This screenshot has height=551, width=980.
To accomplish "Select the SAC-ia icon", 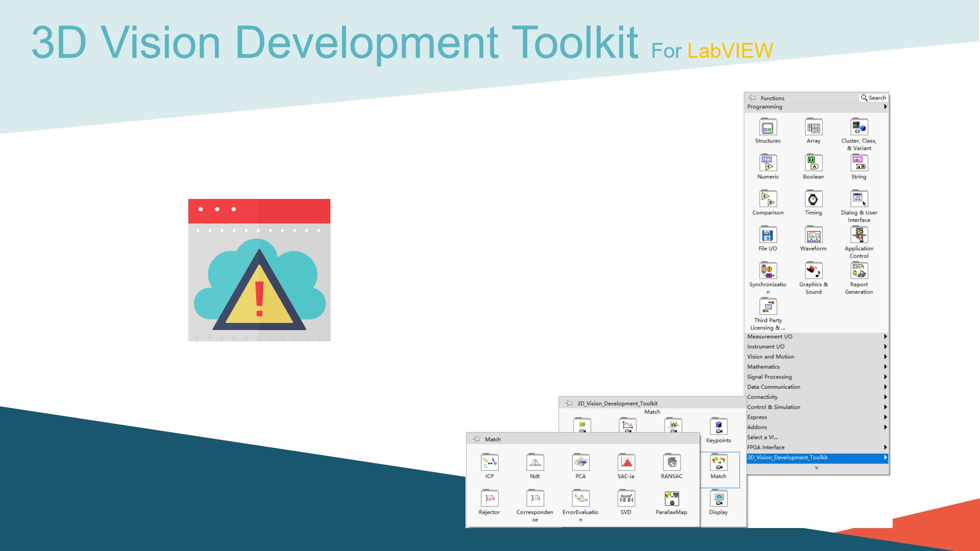I will 626,463.
